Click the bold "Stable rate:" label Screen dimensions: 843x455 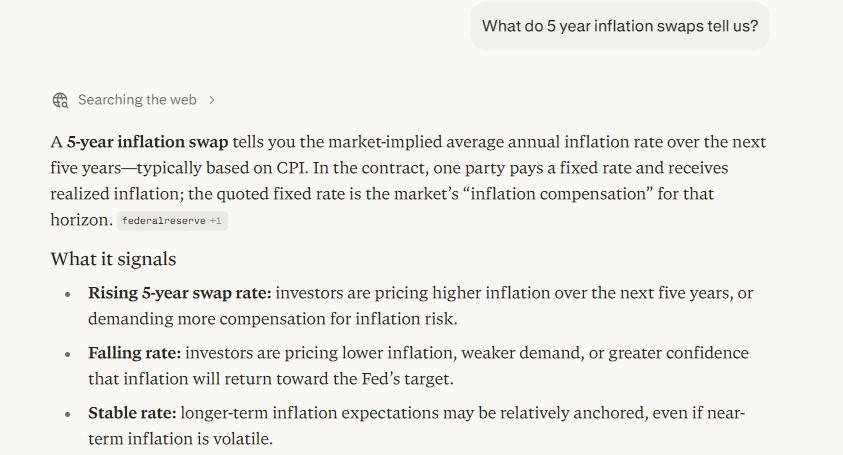click(x=132, y=413)
